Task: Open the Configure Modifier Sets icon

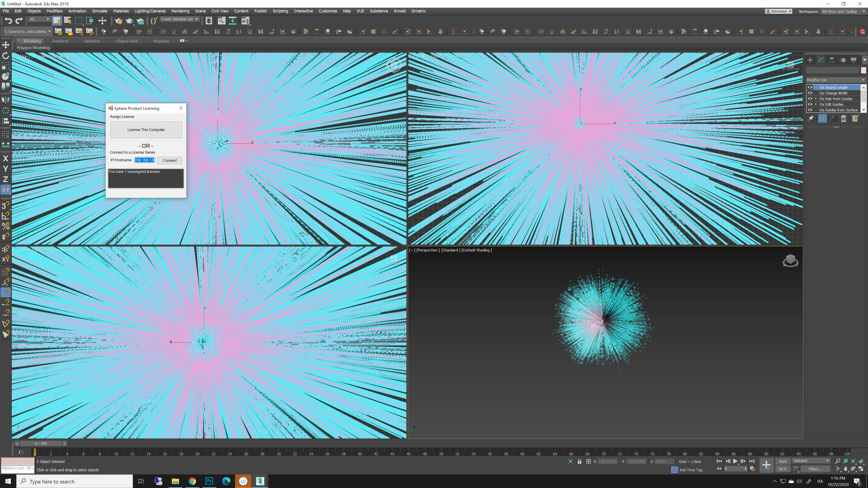Action: [855, 119]
